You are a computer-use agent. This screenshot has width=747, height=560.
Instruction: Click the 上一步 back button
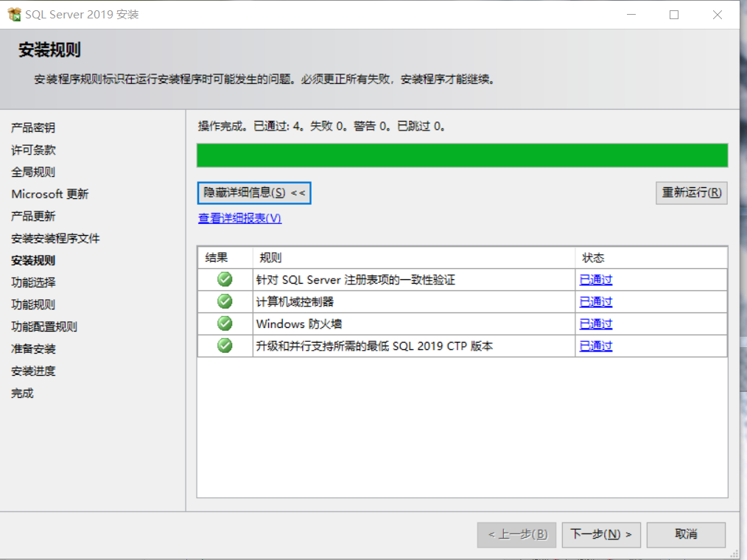coord(517,535)
